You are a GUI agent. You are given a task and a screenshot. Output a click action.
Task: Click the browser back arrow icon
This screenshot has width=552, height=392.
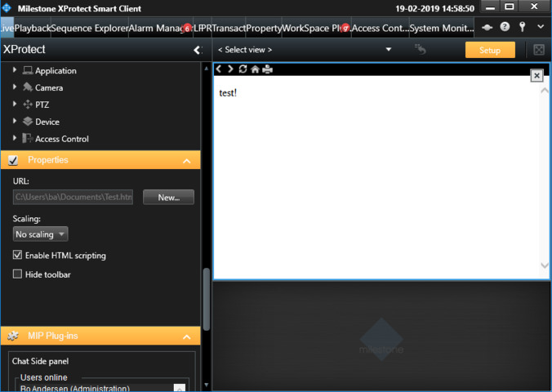coord(219,69)
